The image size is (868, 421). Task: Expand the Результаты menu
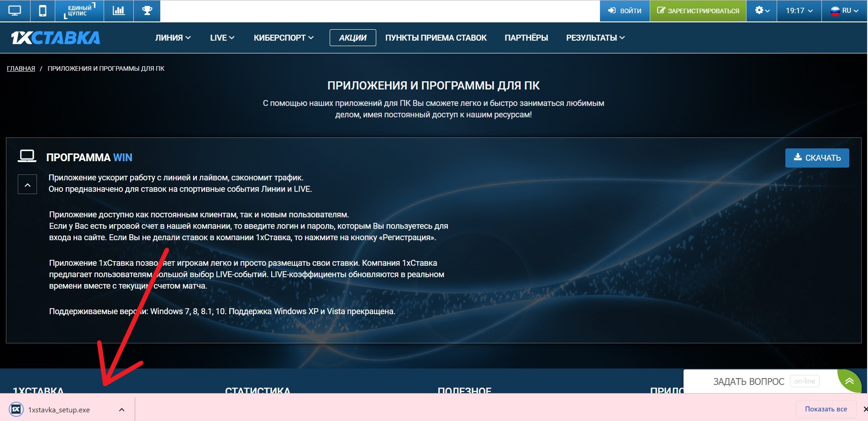tap(595, 38)
